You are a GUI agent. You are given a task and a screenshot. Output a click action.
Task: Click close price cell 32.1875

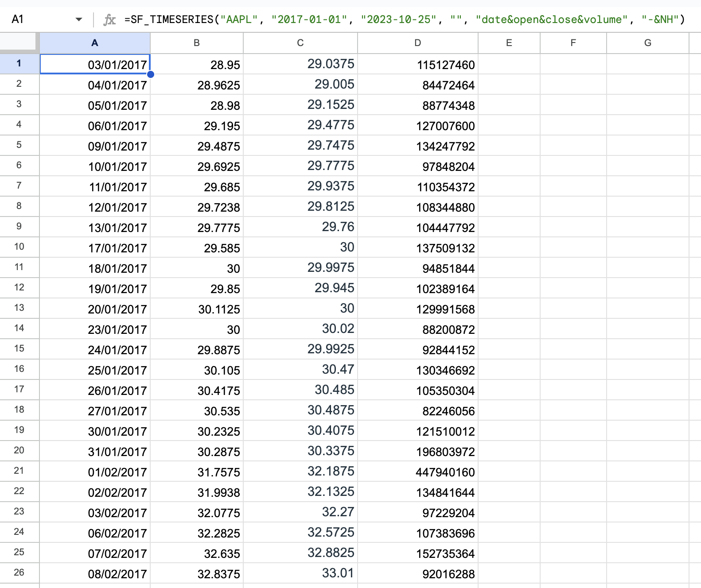[x=300, y=472]
